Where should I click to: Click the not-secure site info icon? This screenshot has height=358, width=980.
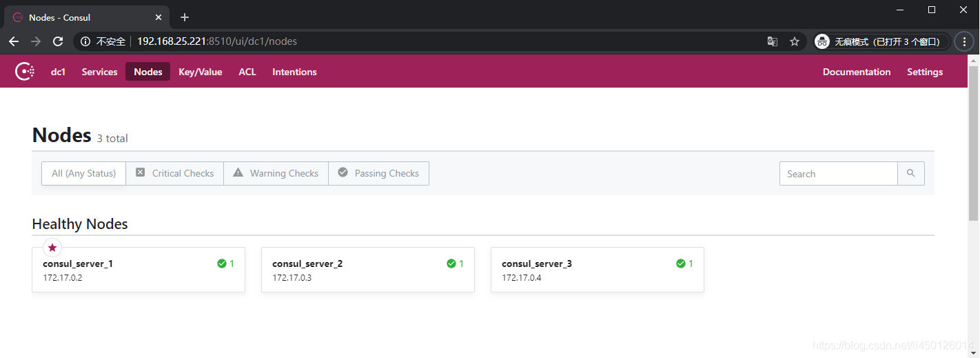click(85, 41)
